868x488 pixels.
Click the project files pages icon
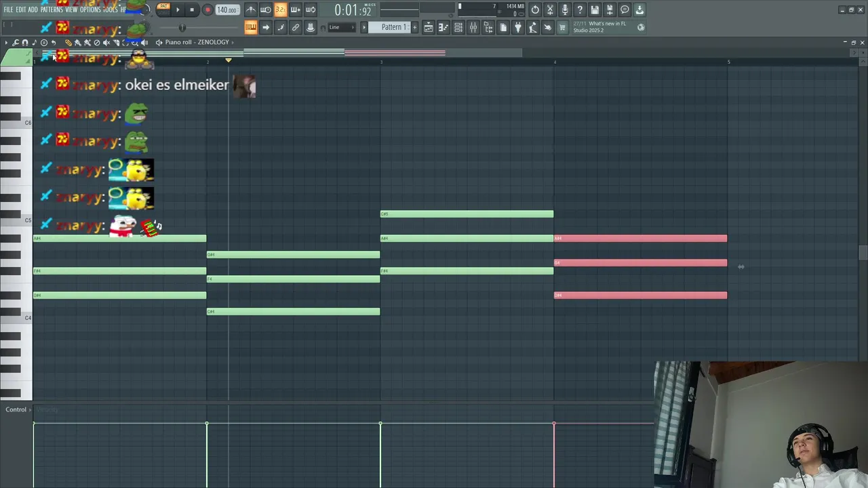(x=503, y=27)
